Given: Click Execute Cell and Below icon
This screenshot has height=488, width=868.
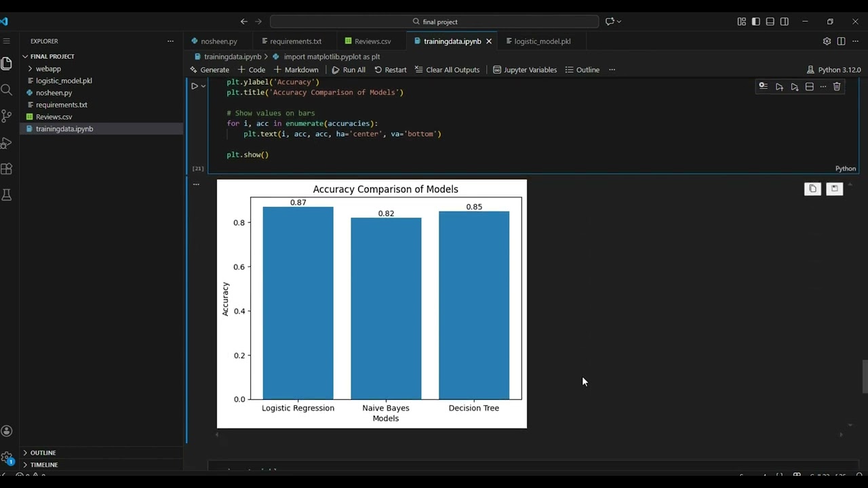Looking at the screenshot, I should (794, 87).
